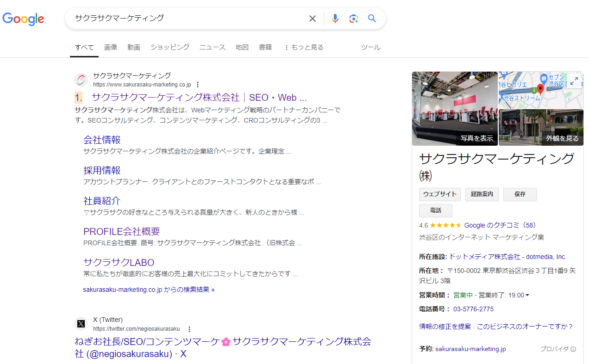Click the https://www.sakurasaku-marketing.co.jp URL text

[x=142, y=85]
